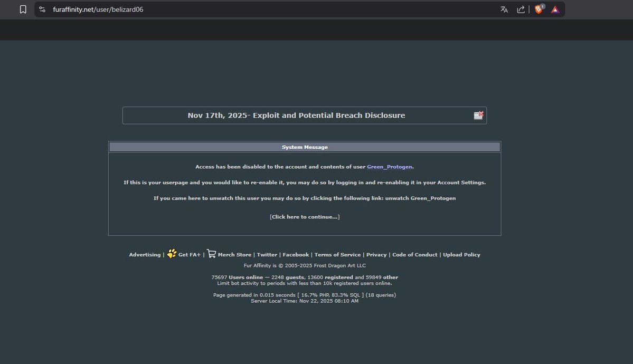Image resolution: width=633 pixels, height=364 pixels.
Task: Click here to continue link
Action: [x=305, y=217]
